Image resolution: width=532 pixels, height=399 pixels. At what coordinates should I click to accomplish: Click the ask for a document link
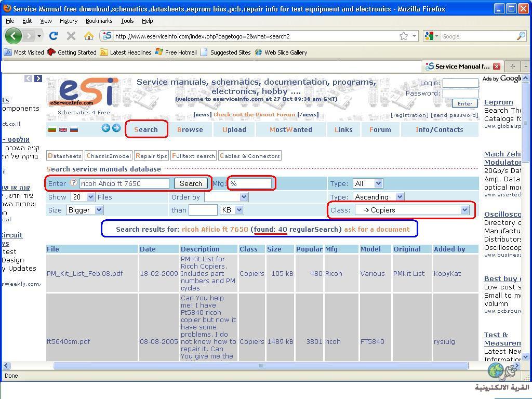tap(377, 229)
